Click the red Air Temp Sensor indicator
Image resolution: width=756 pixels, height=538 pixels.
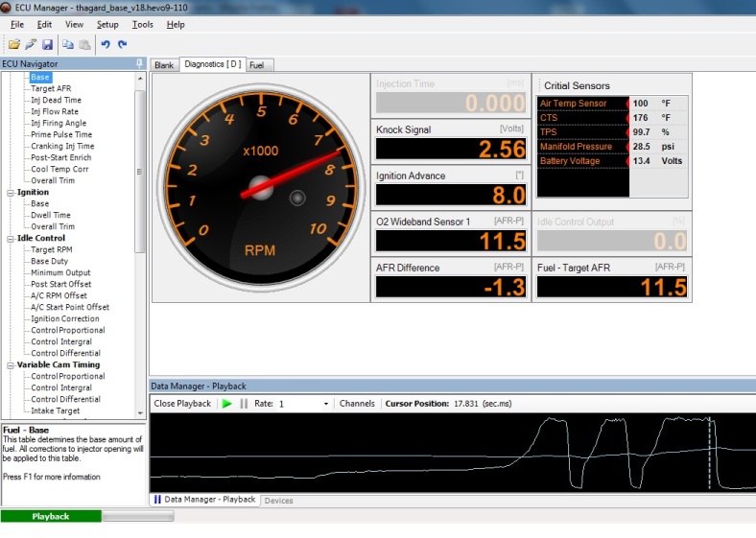point(628,104)
